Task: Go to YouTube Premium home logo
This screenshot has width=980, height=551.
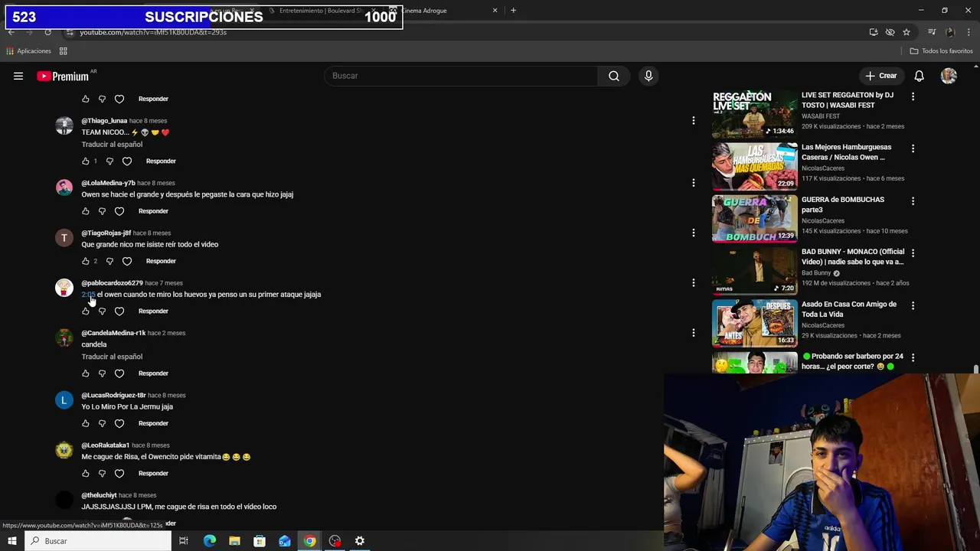Action: click(x=64, y=76)
